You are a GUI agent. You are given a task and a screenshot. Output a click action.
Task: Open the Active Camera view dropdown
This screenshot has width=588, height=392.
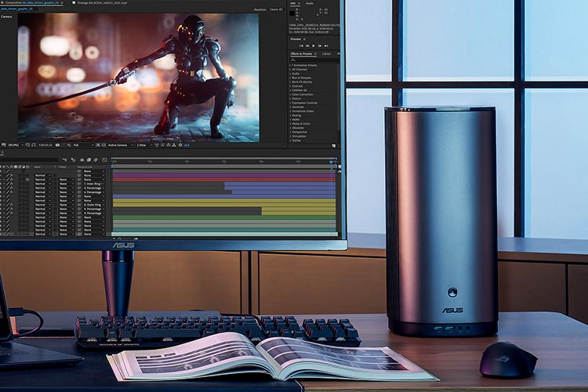pyautogui.click(x=119, y=145)
